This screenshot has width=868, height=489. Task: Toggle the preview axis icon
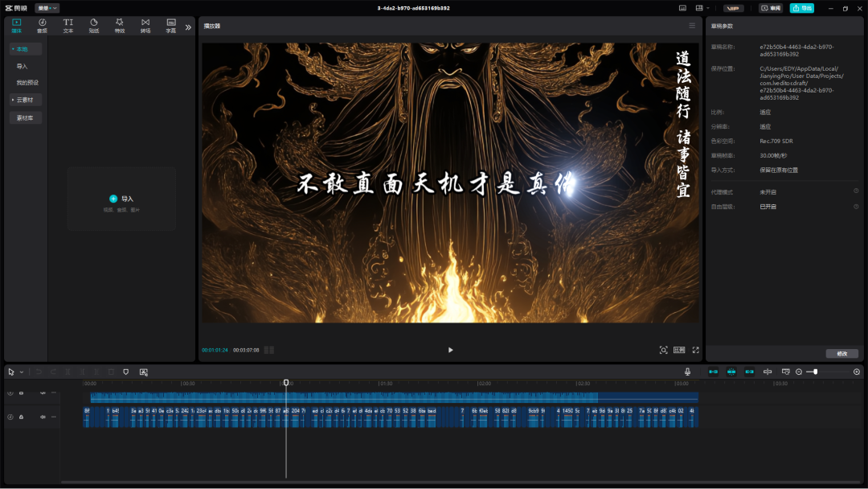click(x=768, y=372)
